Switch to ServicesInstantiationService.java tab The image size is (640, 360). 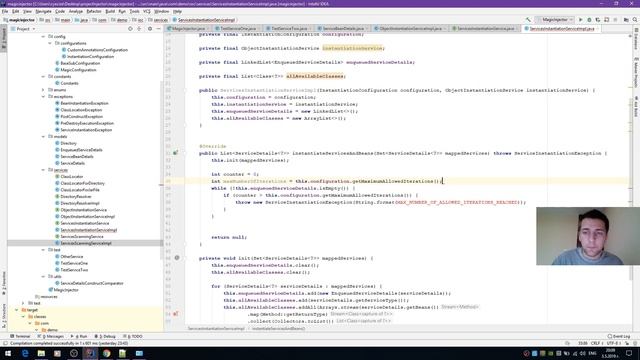coord(485,29)
